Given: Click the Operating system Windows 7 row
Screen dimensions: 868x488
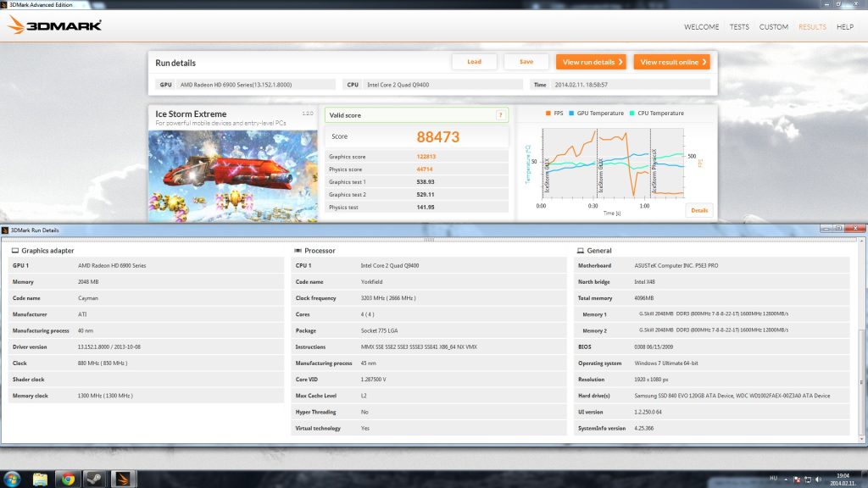Looking at the screenshot, I should coord(712,363).
